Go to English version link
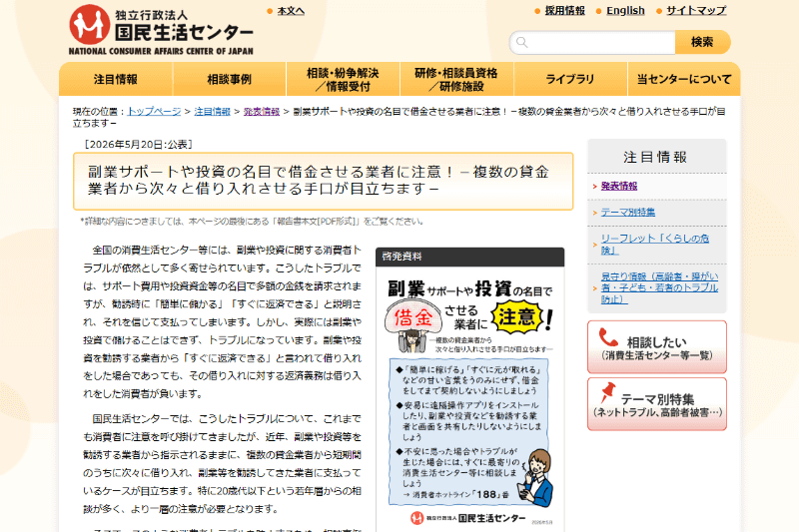 (625, 11)
